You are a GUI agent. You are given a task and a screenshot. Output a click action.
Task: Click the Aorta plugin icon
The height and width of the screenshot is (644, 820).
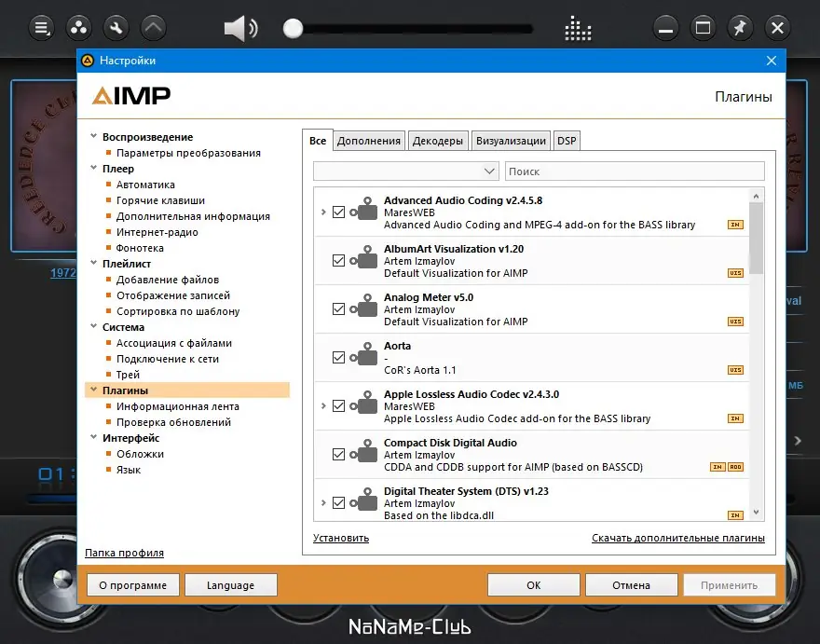tap(364, 354)
